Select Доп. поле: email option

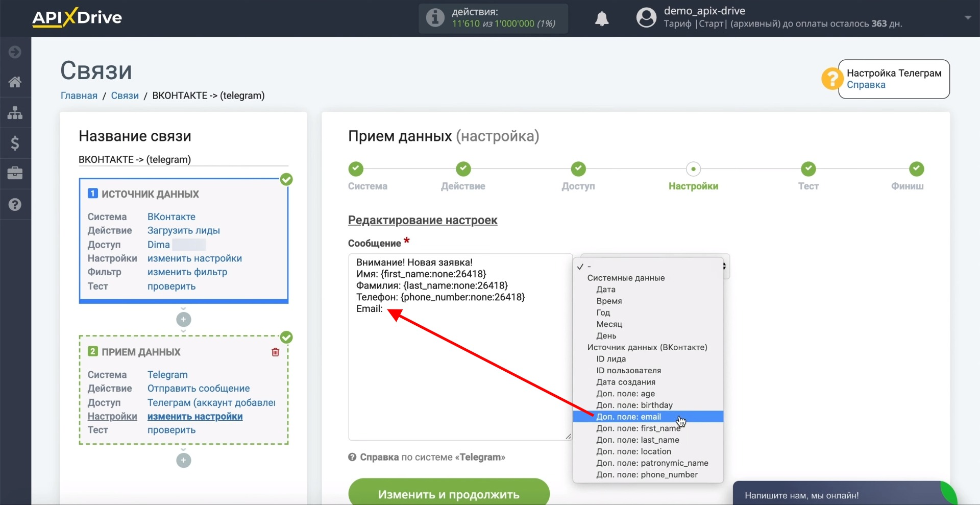[x=648, y=417]
